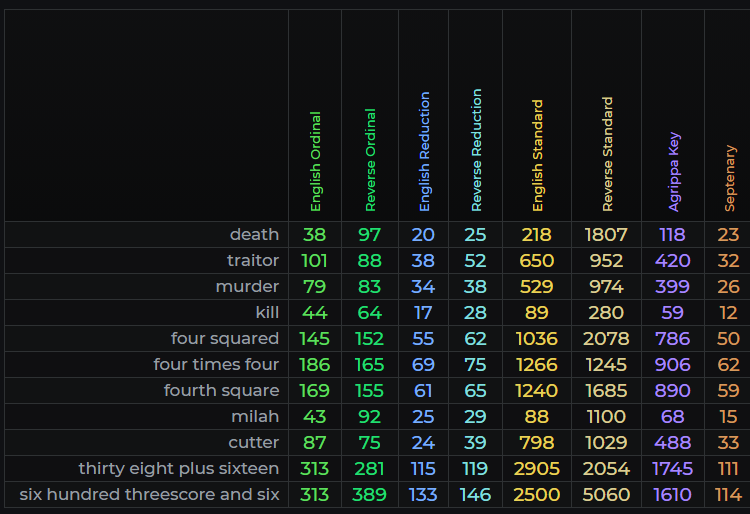The height and width of the screenshot is (514, 750).
Task: Click thirty eight plus sixteen's value 2905
Action: pos(536,469)
